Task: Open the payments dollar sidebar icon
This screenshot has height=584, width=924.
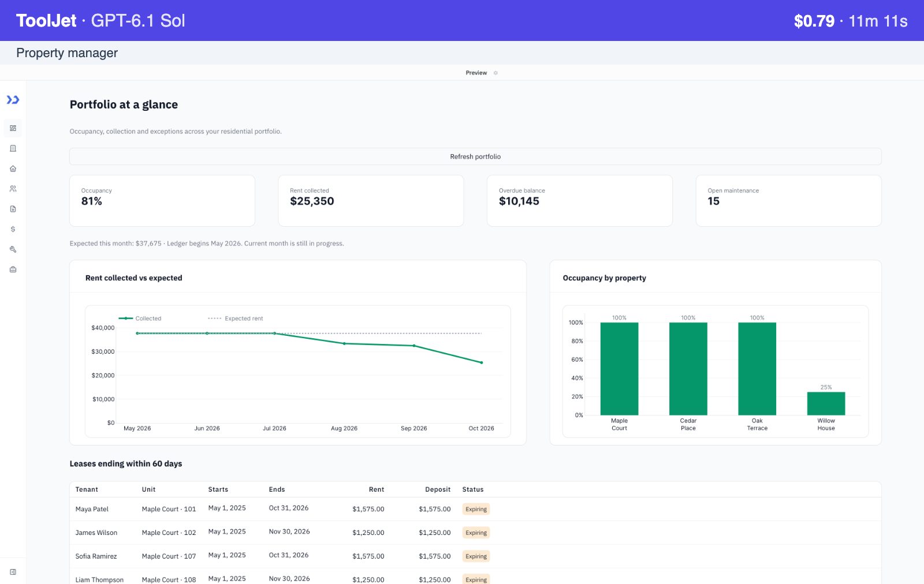Action: 13,229
